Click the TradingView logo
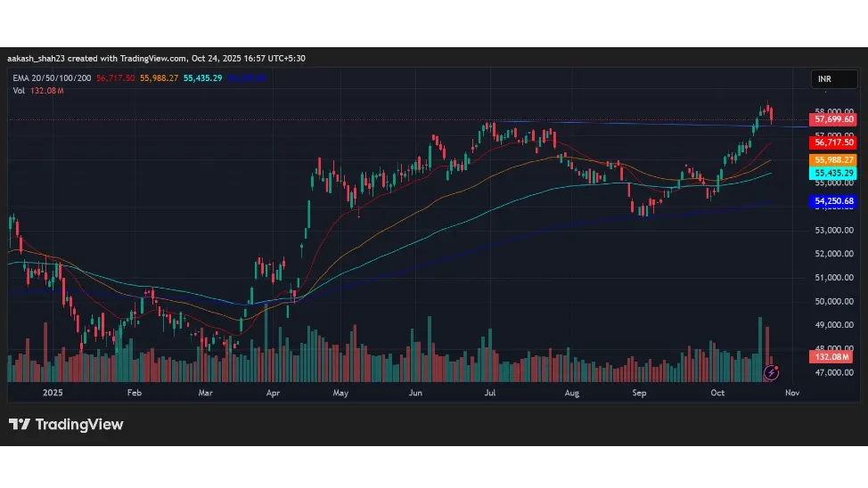Screen dimensions: 868x488 [66, 425]
